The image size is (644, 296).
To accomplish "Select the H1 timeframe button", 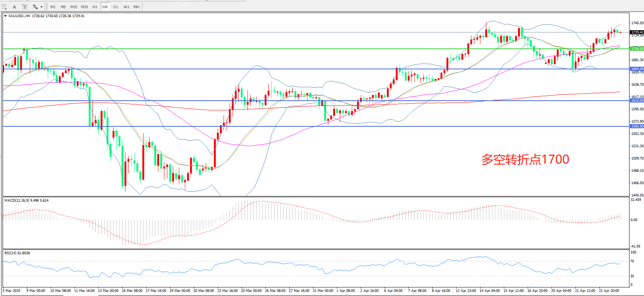I will click(95, 7).
